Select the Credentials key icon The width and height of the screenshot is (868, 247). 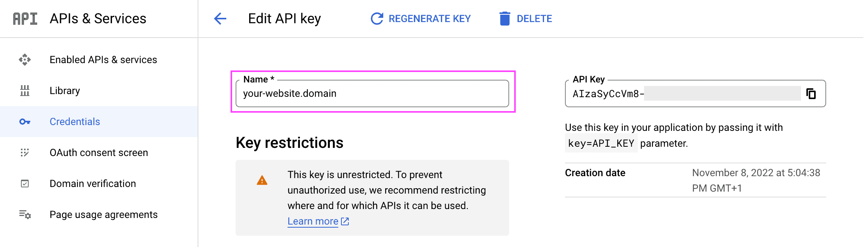[24, 121]
